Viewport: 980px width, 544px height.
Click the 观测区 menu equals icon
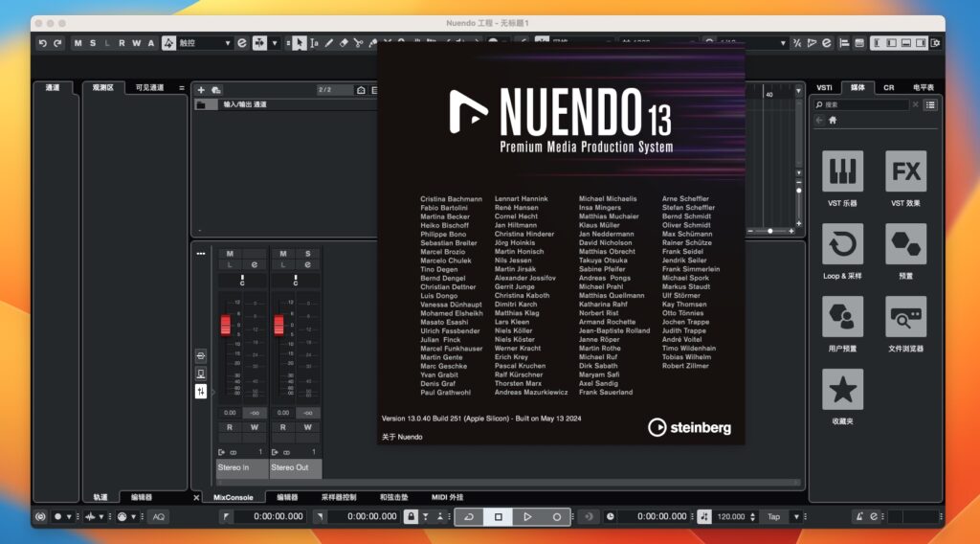[181, 88]
